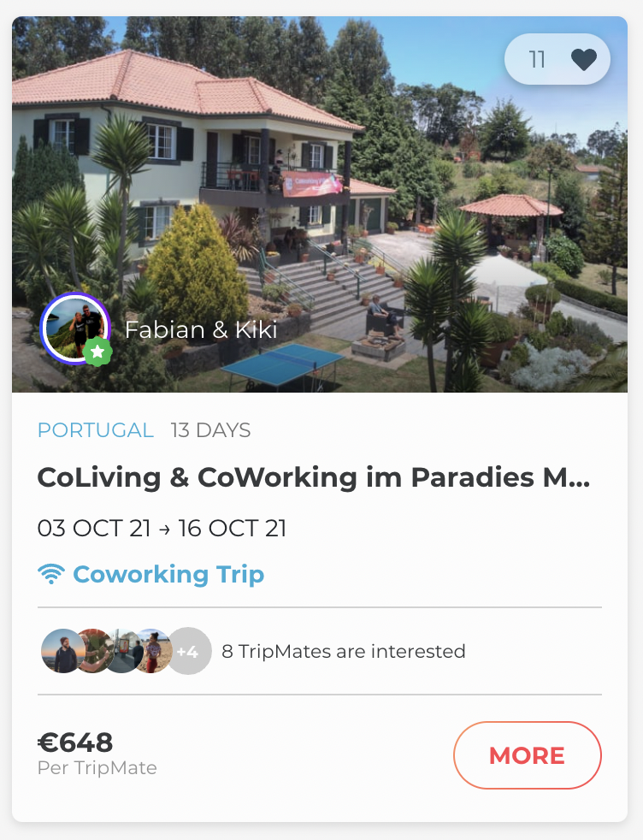Click the 8 TripMates are interested text
643x840 pixels.
click(343, 652)
